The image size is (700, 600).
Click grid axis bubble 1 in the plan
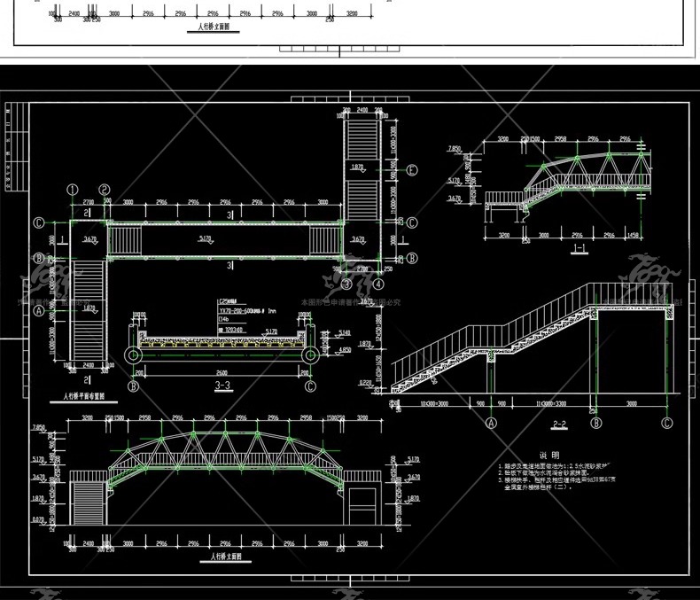[x=73, y=190]
